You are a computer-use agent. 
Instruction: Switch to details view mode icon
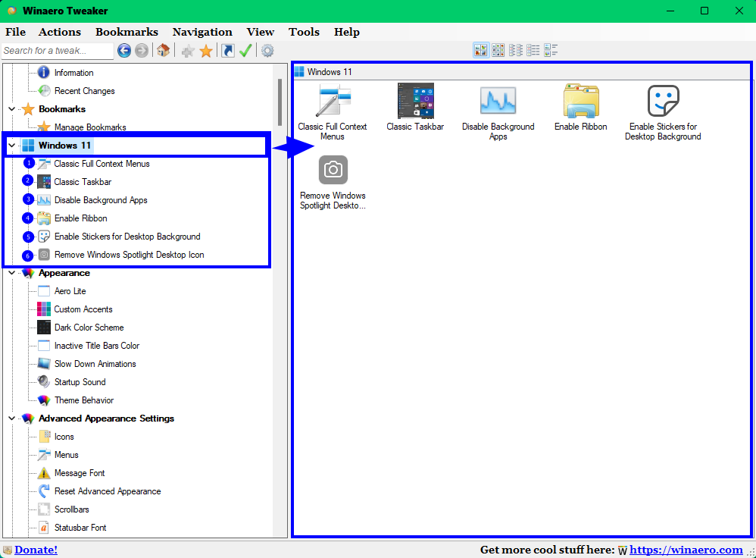[533, 50]
